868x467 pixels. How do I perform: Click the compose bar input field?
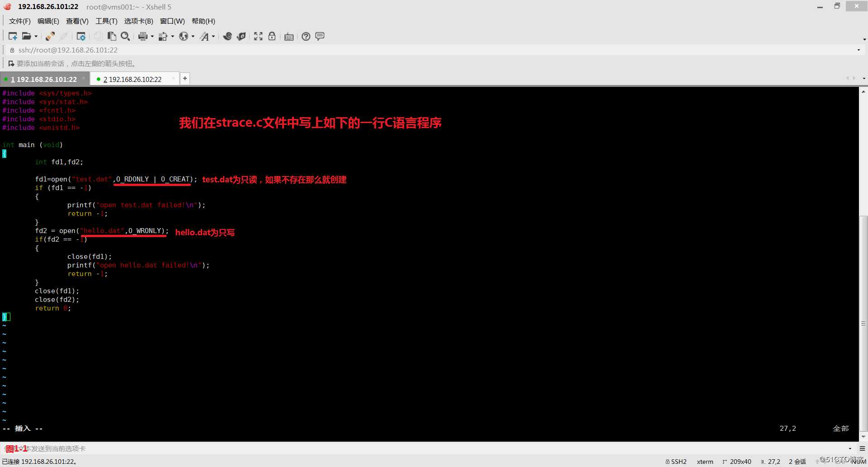[425, 448]
